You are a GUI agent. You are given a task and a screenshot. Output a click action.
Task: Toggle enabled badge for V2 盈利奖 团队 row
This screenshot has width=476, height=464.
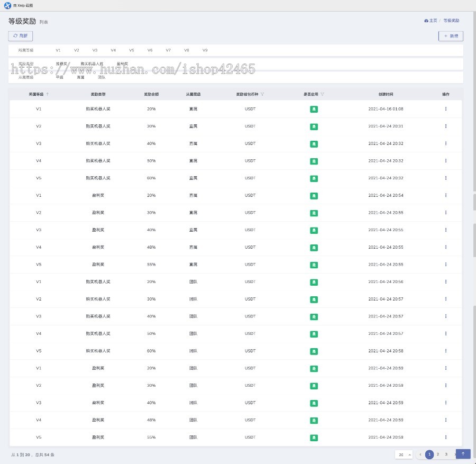pyautogui.click(x=314, y=386)
